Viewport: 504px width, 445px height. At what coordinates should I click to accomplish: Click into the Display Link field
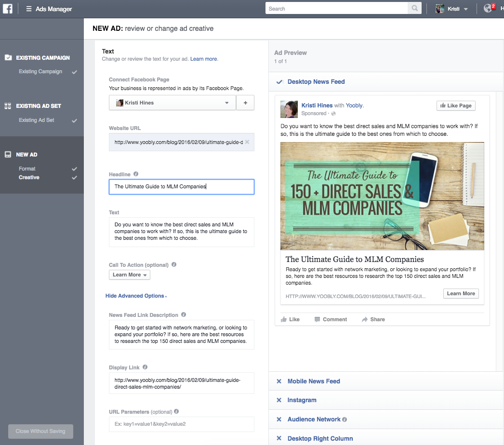(x=181, y=383)
